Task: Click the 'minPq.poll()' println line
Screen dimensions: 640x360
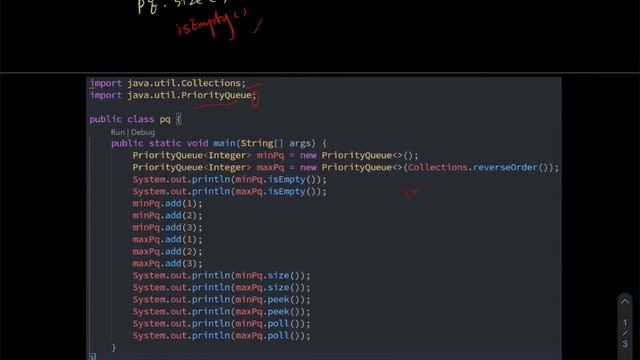Action: click(221, 324)
